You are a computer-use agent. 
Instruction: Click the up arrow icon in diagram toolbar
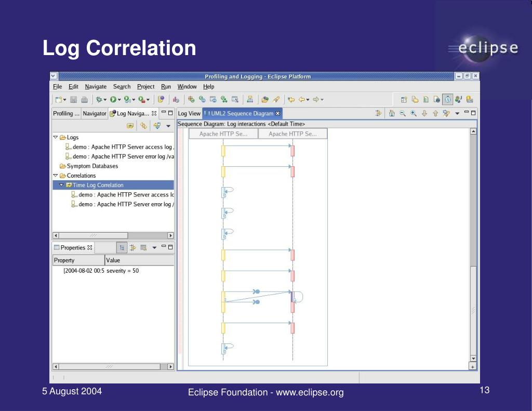click(x=435, y=113)
